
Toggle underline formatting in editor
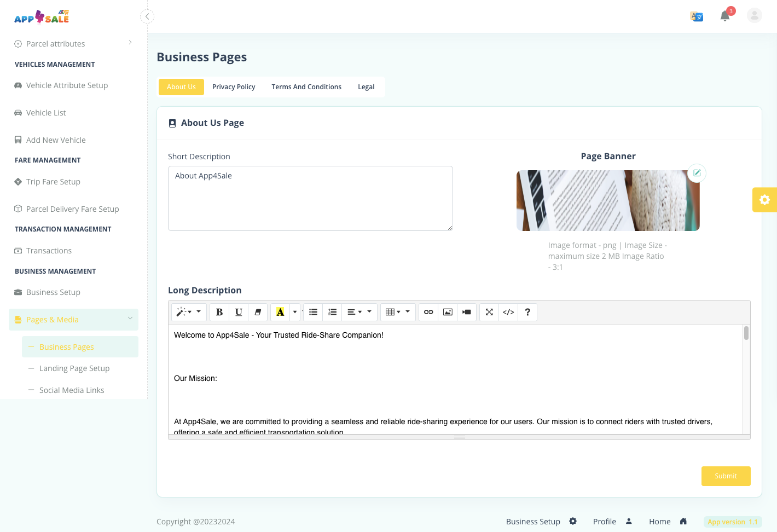click(239, 312)
